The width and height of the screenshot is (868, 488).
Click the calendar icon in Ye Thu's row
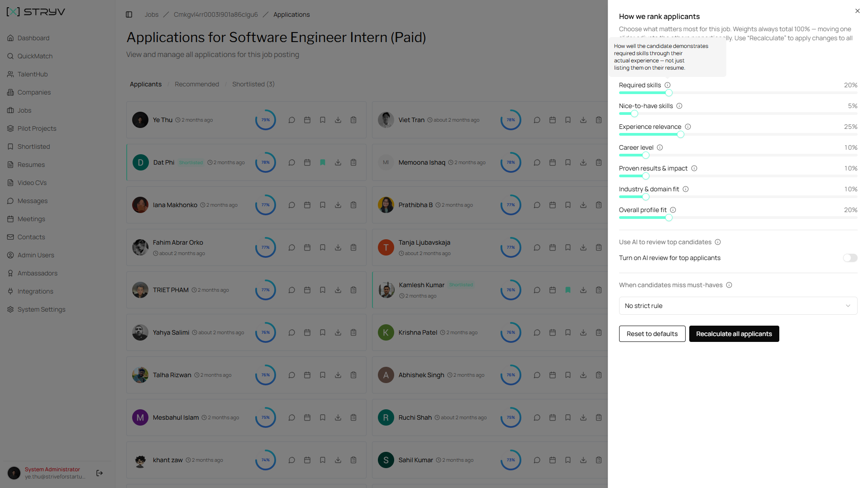tap(307, 120)
